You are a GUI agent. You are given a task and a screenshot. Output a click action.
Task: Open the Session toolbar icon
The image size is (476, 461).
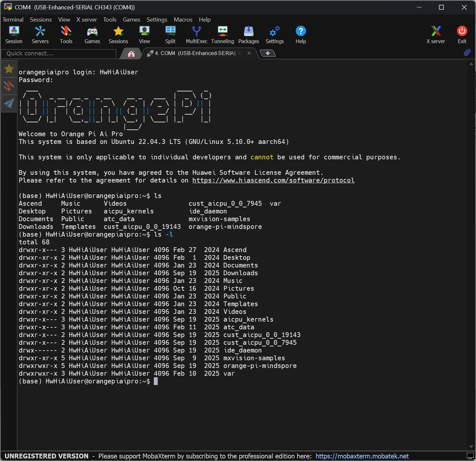pyautogui.click(x=14, y=35)
